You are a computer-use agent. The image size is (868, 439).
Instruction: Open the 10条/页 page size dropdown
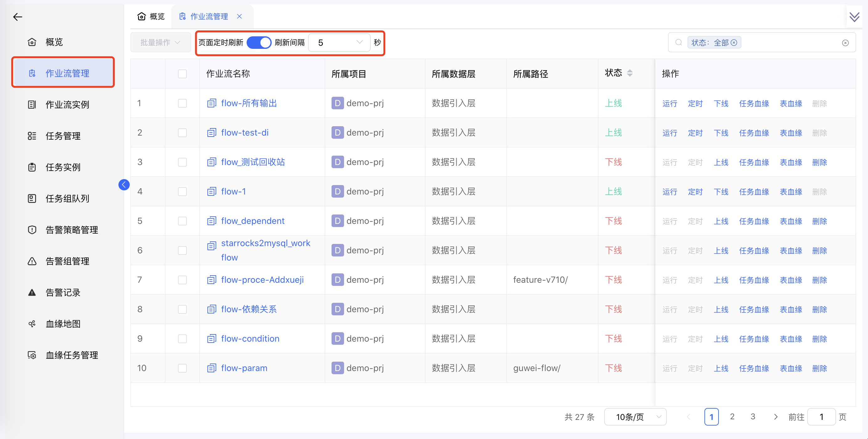(x=635, y=417)
